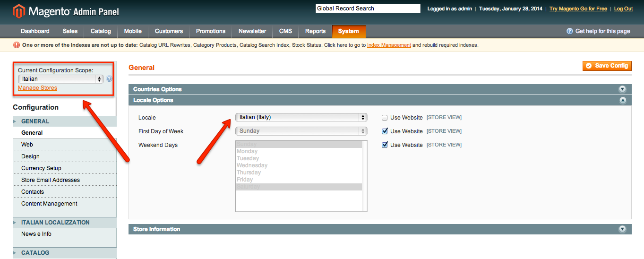Open the Customers menu

[x=169, y=31]
